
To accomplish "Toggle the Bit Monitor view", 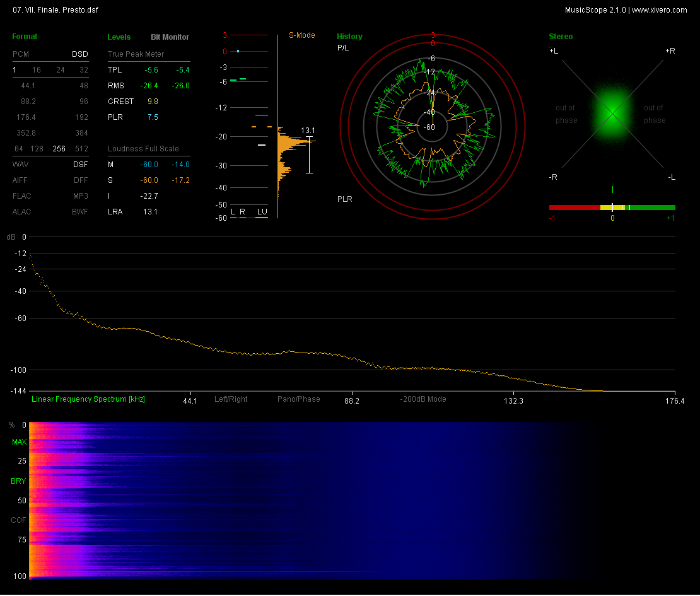I will [170, 37].
